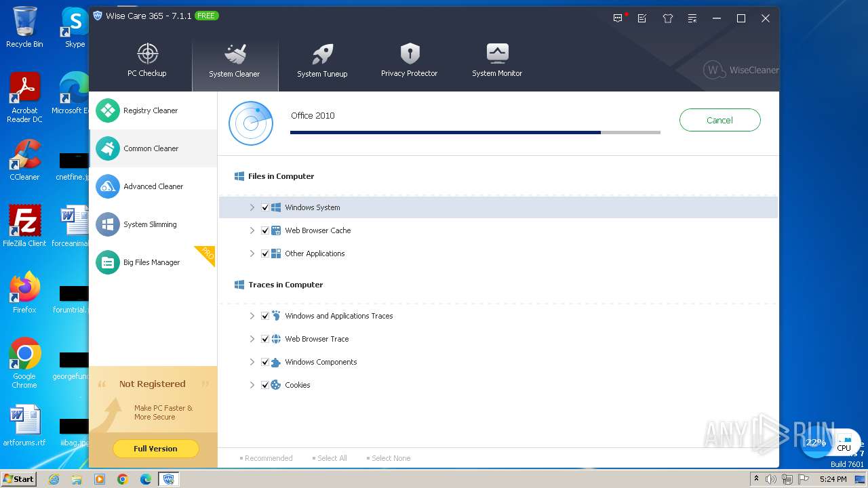Expand Windows and Applications Traces category
Screen dimensions: 868x488
(x=252, y=316)
